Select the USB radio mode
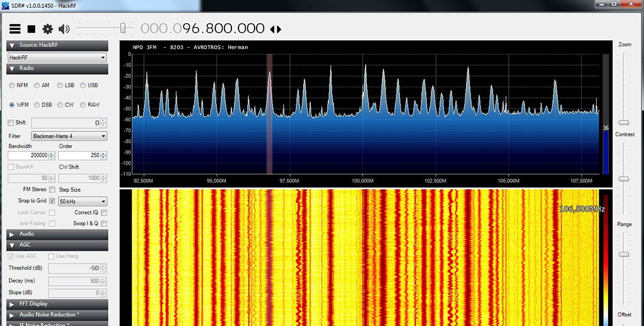644x326 pixels. [x=84, y=85]
